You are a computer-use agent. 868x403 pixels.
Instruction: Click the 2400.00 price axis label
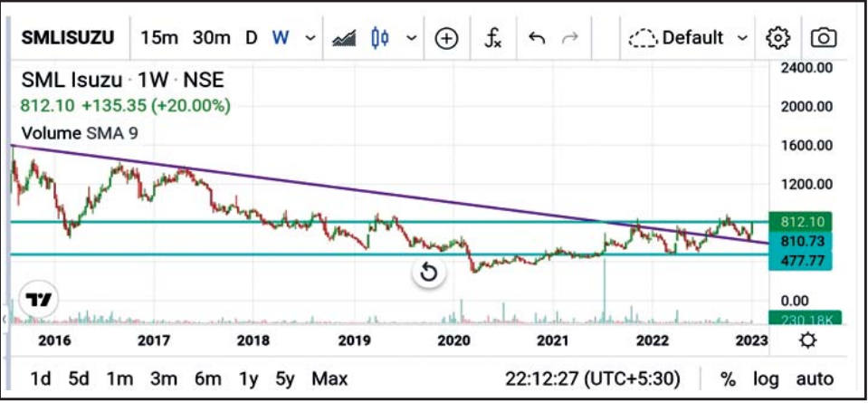click(806, 68)
